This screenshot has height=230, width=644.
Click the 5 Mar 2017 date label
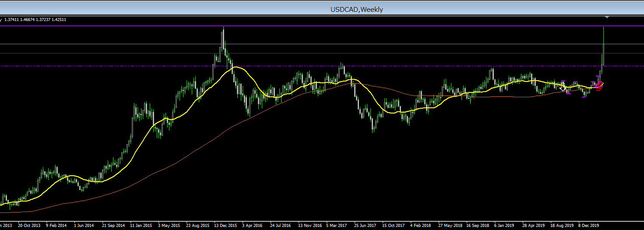click(337, 226)
